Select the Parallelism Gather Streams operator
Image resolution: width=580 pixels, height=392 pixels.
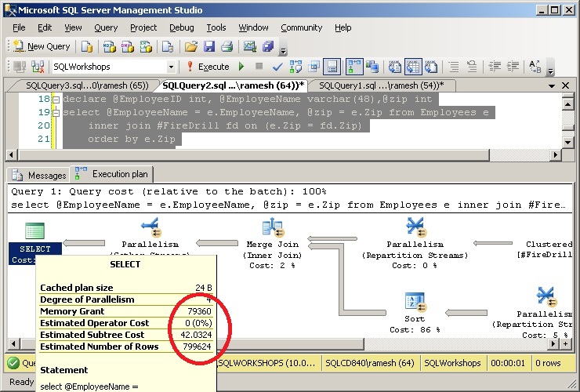click(150, 237)
